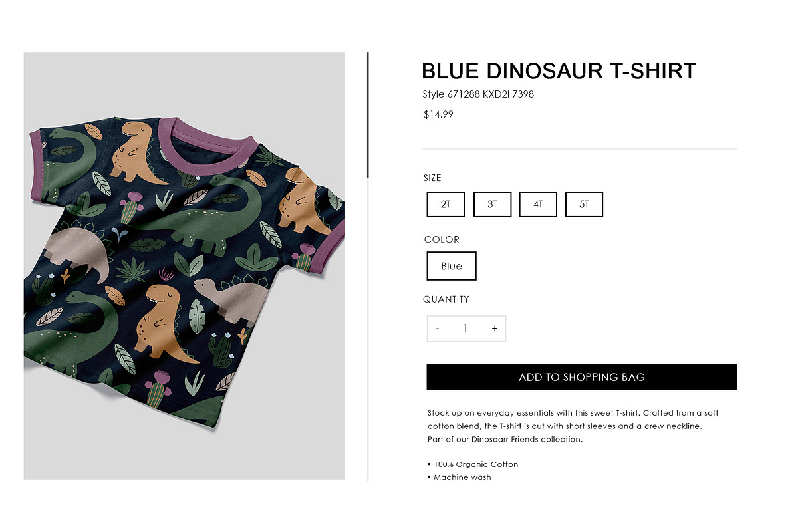Click the dark vertical scrollbar thumb beside image
The height and width of the screenshot is (532, 798).
(x=368, y=114)
